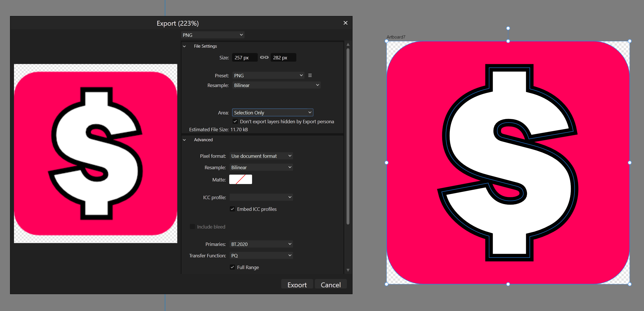The height and width of the screenshot is (311, 644).
Task: Click the settings panel scrollbar thumb
Action: [x=348, y=136]
